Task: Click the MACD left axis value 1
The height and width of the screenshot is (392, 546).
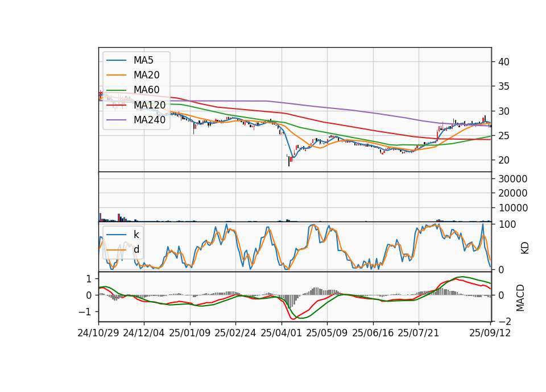Action: [x=89, y=278]
